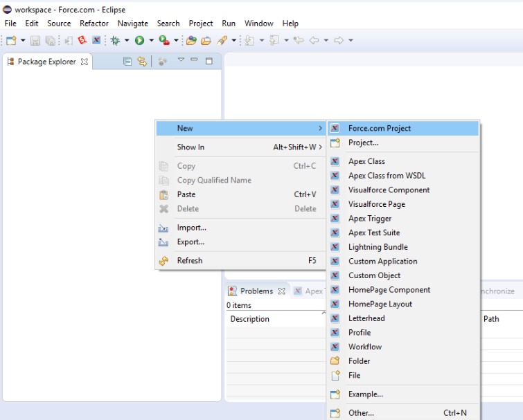523x420 pixels.
Task: Expand the Debug button dropdown arrow
Action: (127, 41)
